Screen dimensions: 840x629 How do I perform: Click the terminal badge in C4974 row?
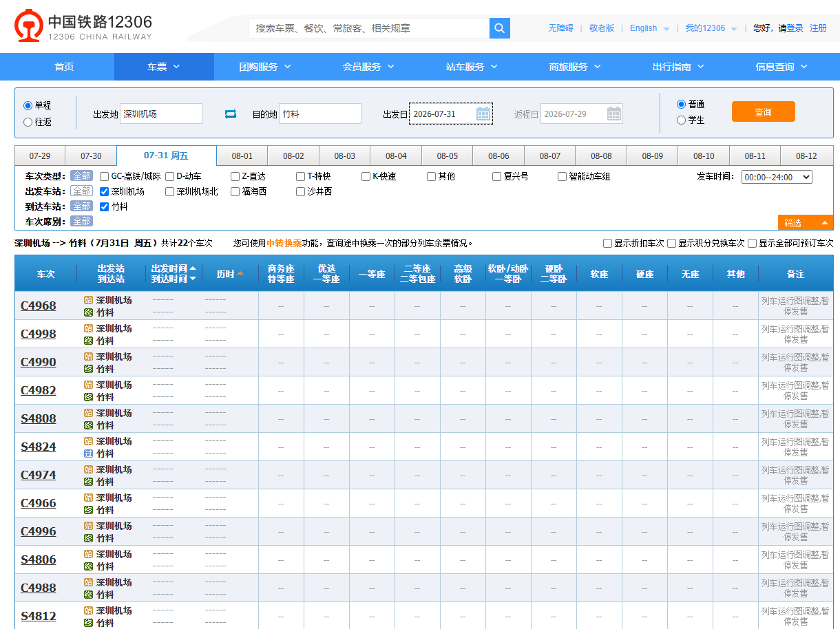click(x=88, y=482)
